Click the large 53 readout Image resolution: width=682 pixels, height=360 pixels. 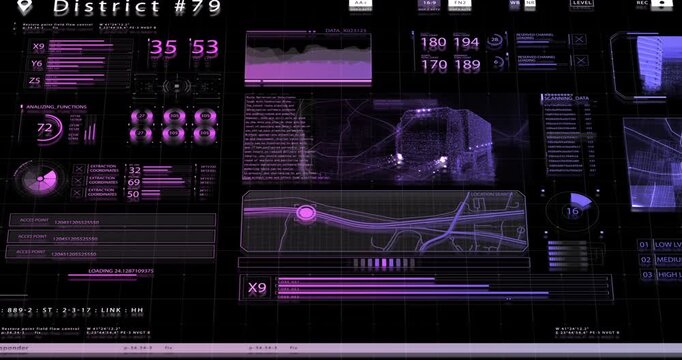tap(205, 47)
